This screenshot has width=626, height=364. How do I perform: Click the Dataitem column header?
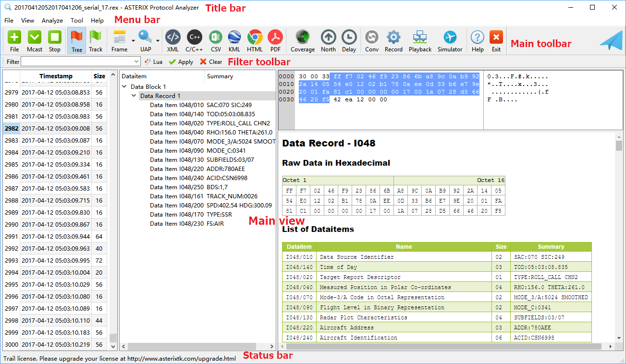click(x=162, y=76)
